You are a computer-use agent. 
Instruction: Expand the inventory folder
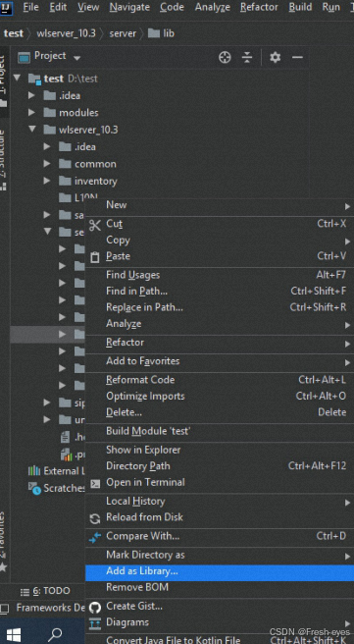47,181
